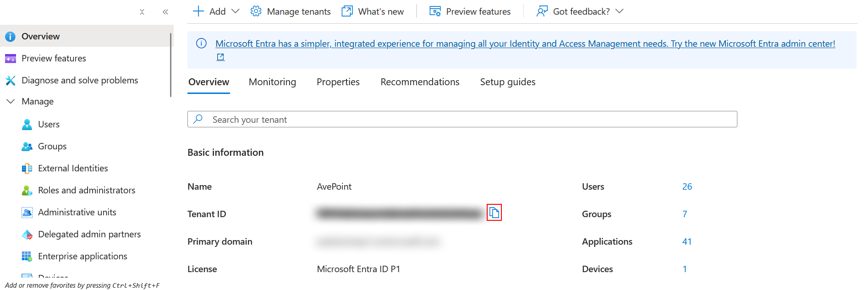Click the Manage tenants gear icon

click(x=256, y=11)
